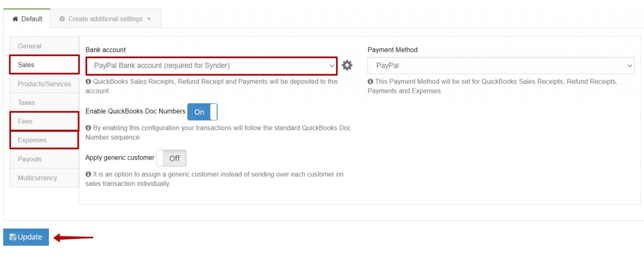The image size is (644, 255).
Task: Go to the Payouts section
Action: click(44, 159)
